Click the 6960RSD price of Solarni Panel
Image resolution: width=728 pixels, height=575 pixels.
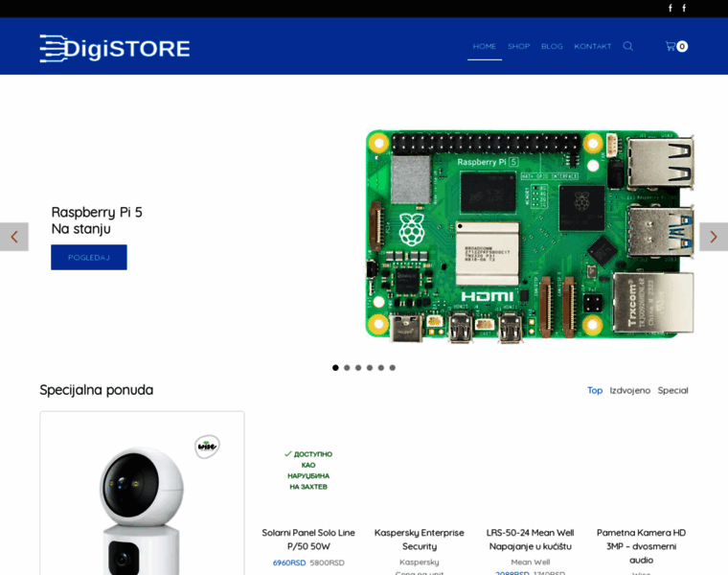click(x=289, y=563)
